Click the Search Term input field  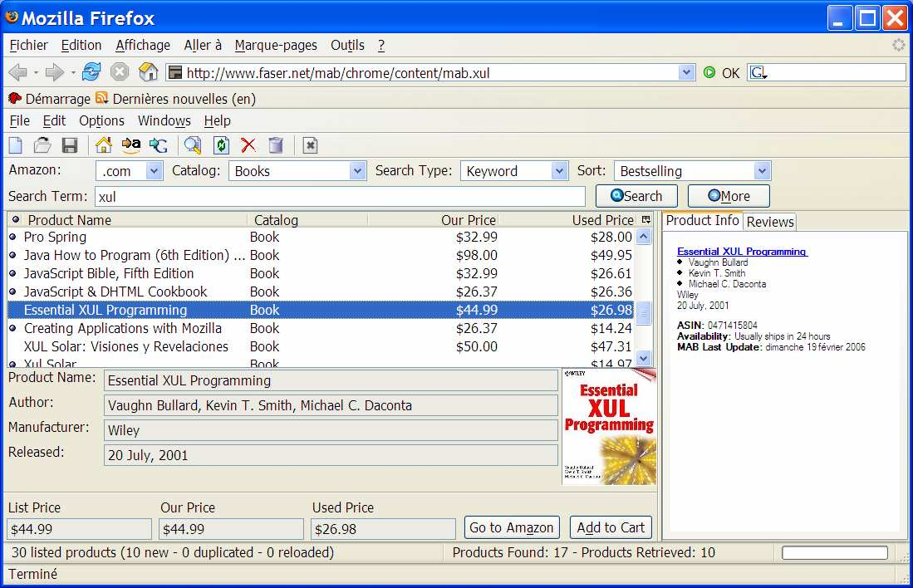point(340,197)
